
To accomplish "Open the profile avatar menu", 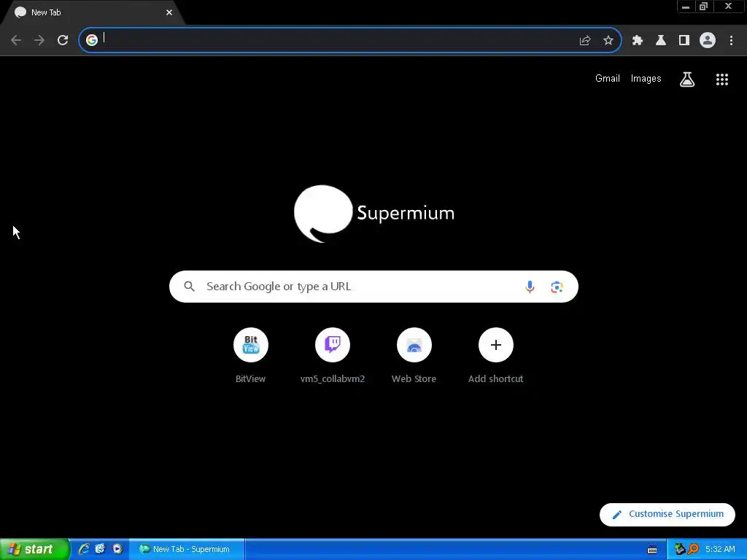I will click(708, 41).
